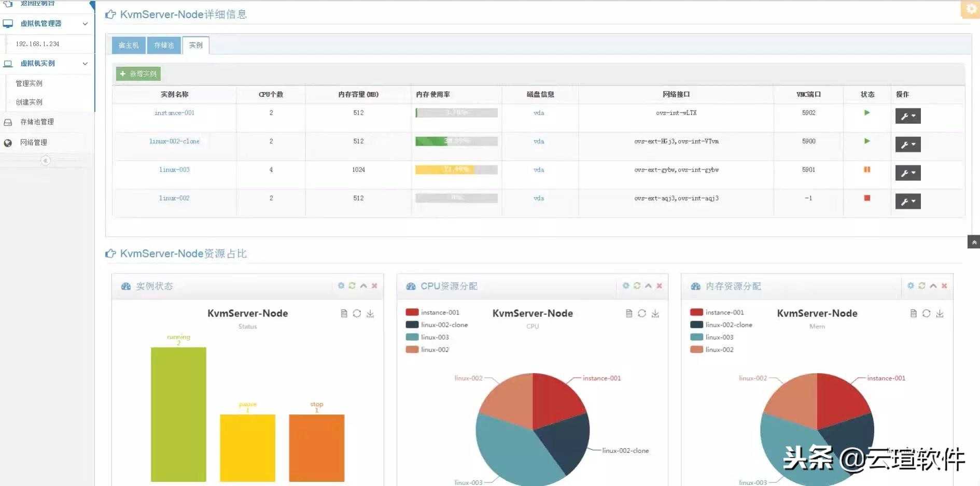Click the vda disk link for linux-003
This screenshot has height=486, width=980.
coord(539,169)
